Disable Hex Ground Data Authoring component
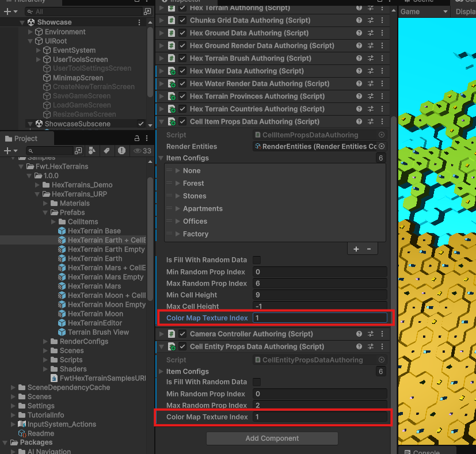The height and width of the screenshot is (454, 476). pos(182,33)
